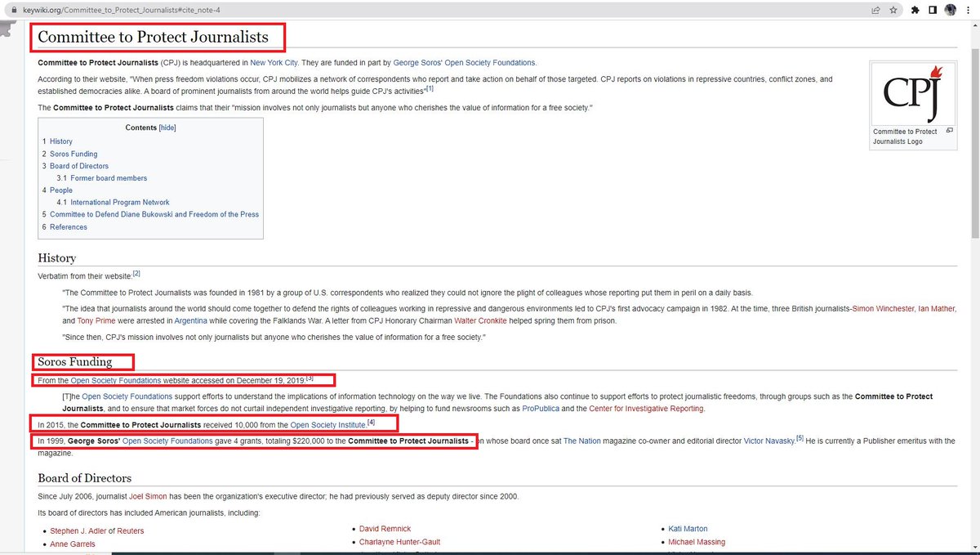Click citation [4] after Open Society Institute
The width and height of the screenshot is (980, 555).
(371, 423)
